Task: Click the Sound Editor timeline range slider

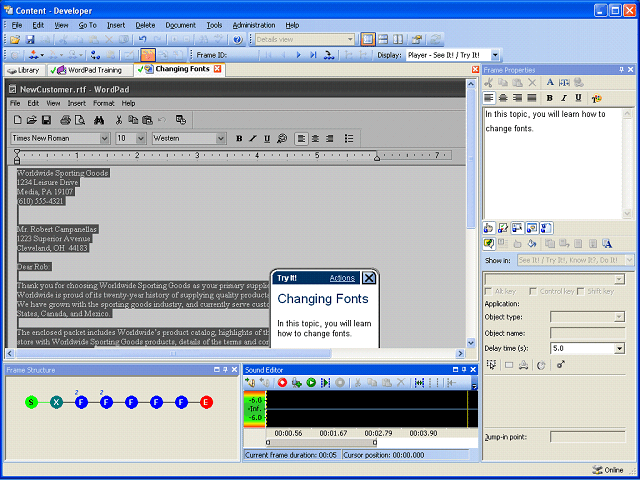Action: 321,442
